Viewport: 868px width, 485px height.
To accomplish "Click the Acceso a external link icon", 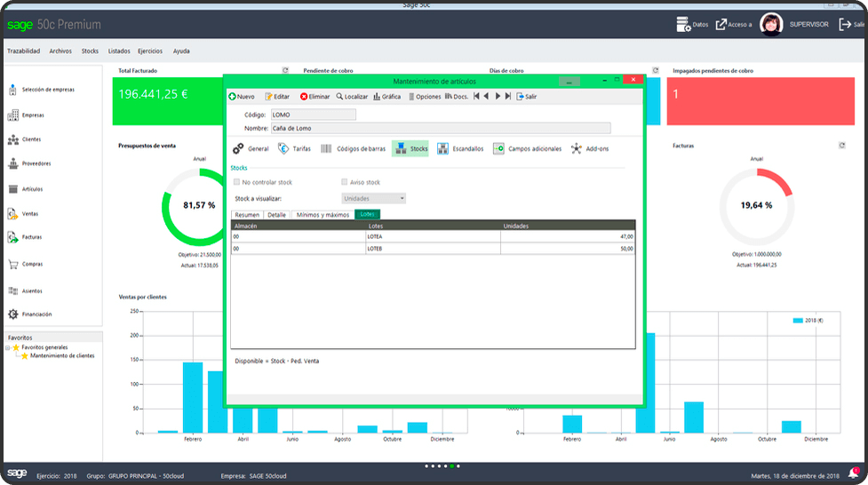I will 721,24.
